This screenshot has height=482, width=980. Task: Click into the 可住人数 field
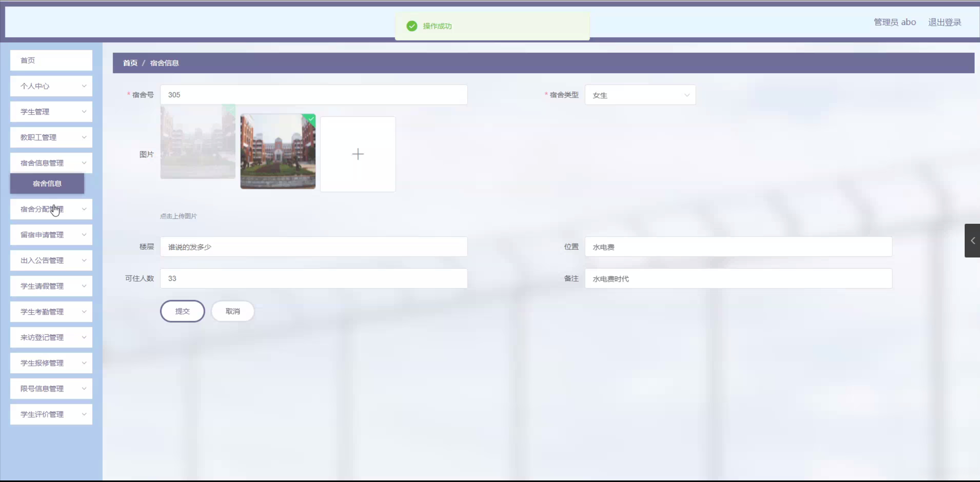(x=313, y=279)
